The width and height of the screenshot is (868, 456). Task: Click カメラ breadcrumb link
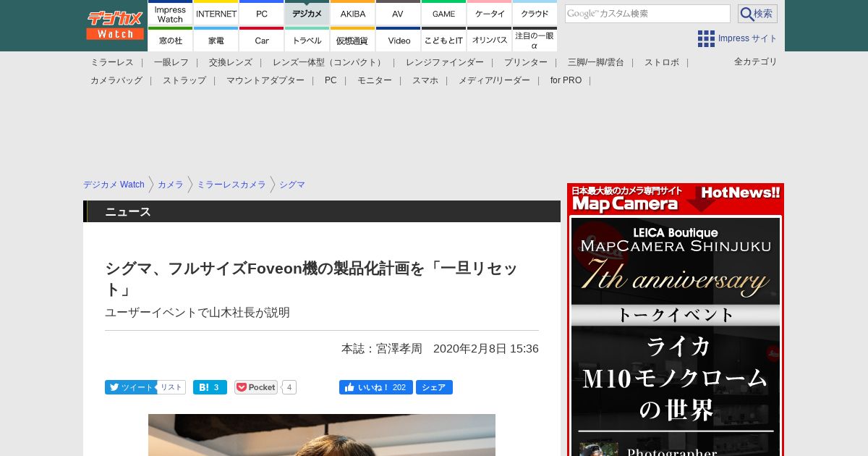(171, 185)
